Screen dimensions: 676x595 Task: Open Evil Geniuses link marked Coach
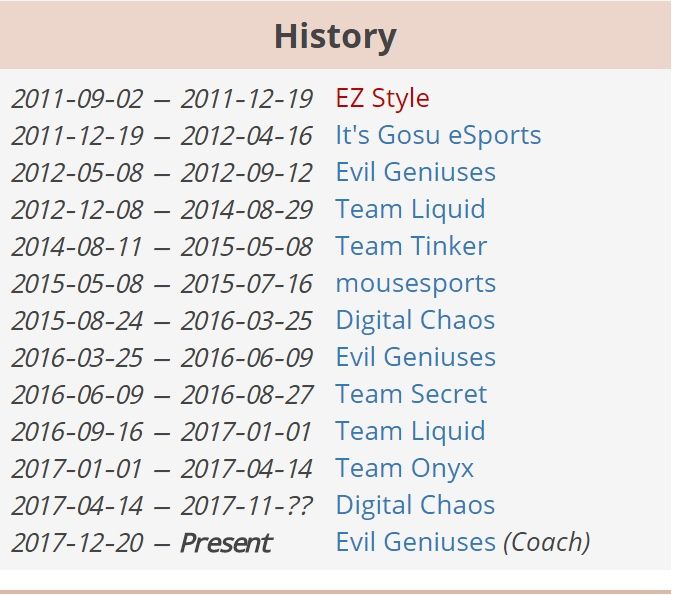[415, 543]
